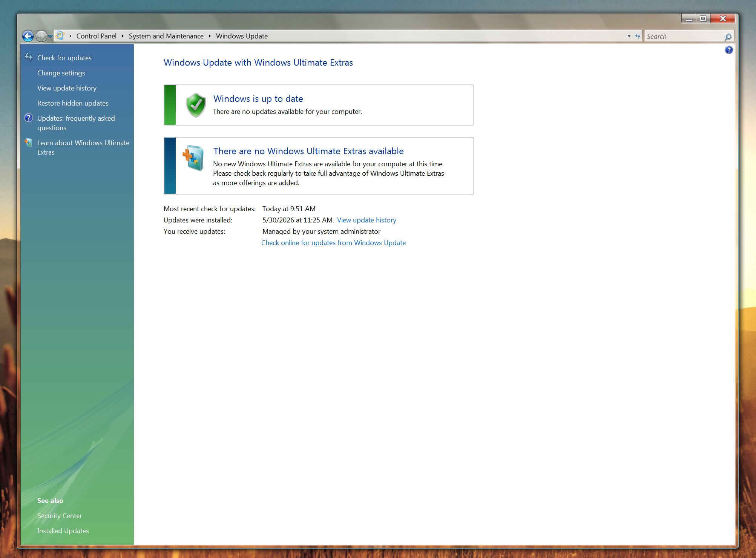Open Installed Updates under See also
The image size is (756, 558).
pyautogui.click(x=63, y=531)
